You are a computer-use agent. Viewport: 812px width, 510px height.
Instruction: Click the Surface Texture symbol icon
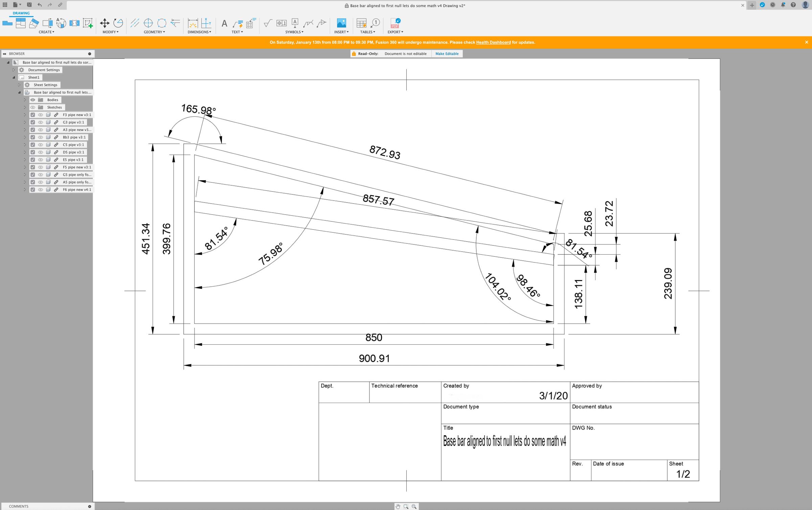coord(268,23)
